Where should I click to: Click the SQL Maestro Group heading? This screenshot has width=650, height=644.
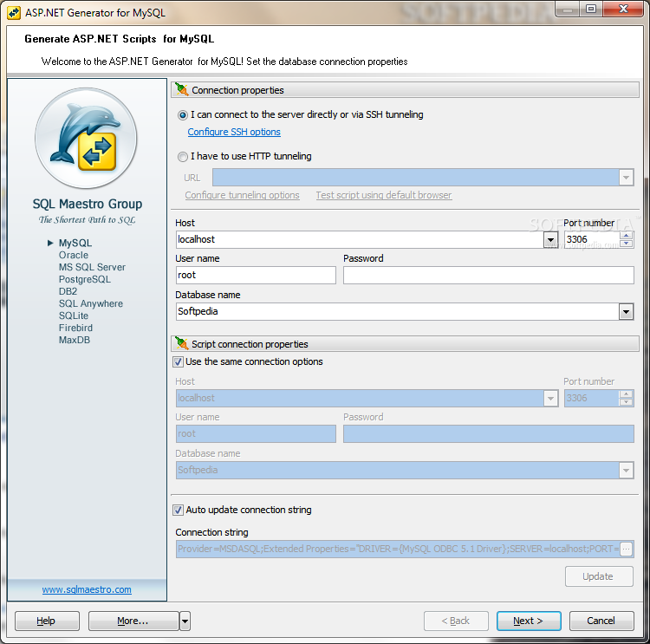[88, 204]
